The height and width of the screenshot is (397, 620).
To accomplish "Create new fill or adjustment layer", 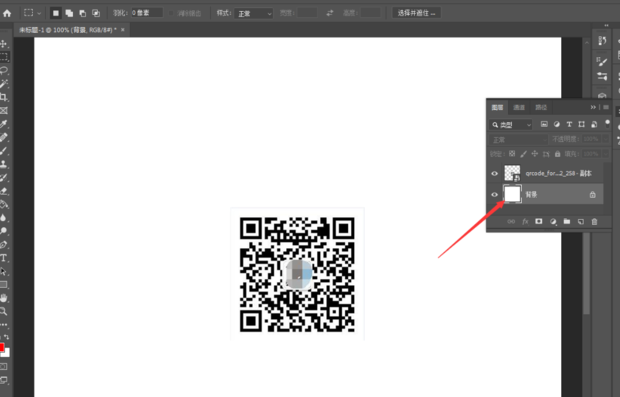I will [553, 221].
